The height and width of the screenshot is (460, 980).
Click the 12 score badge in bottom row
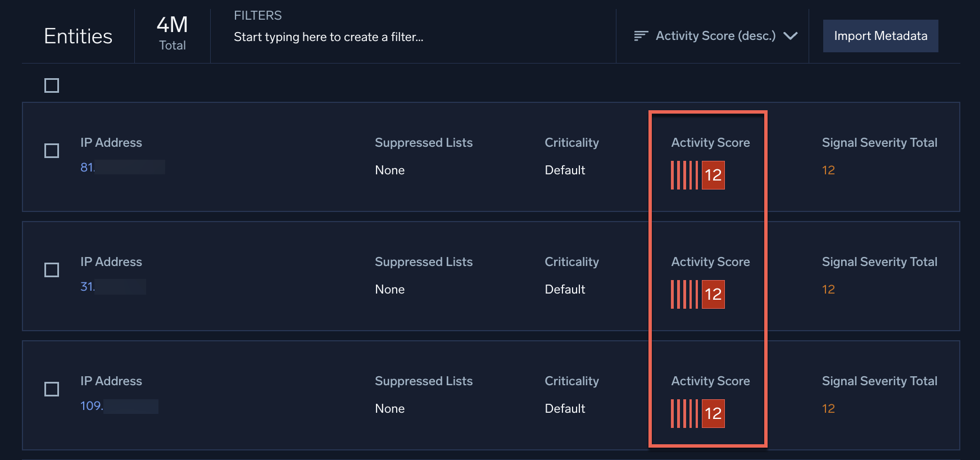coord(713,413)
